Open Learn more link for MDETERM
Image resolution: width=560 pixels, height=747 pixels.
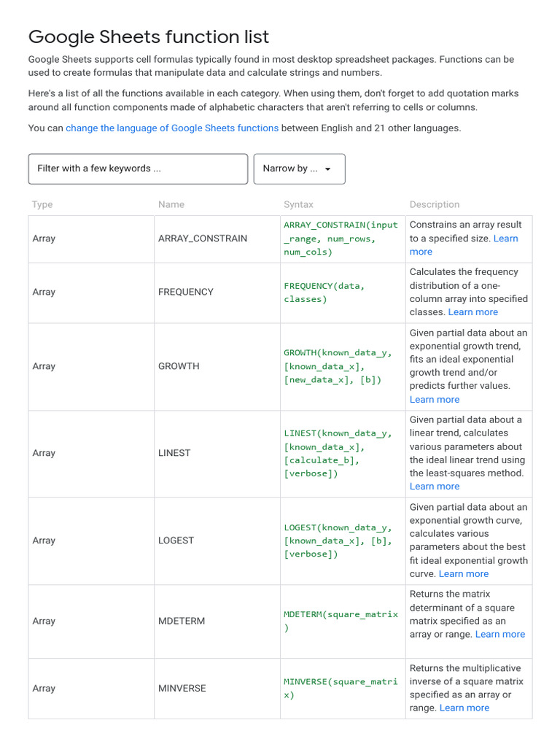click(500, 635)
